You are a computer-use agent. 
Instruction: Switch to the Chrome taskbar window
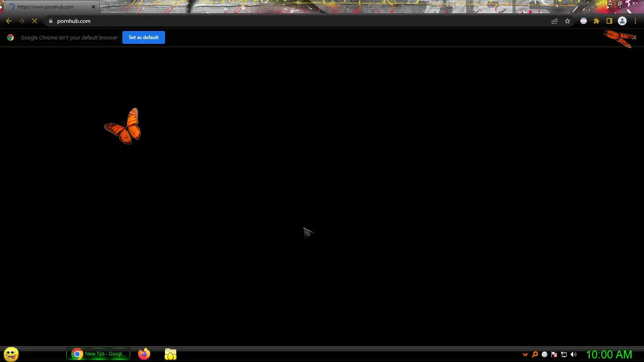(98, 354)
